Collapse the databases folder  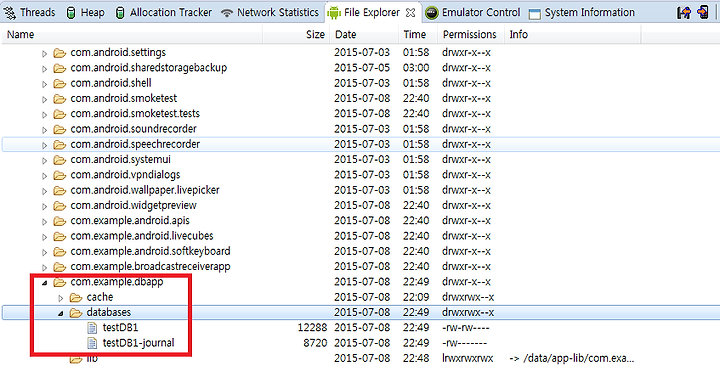tap(61, 313)
